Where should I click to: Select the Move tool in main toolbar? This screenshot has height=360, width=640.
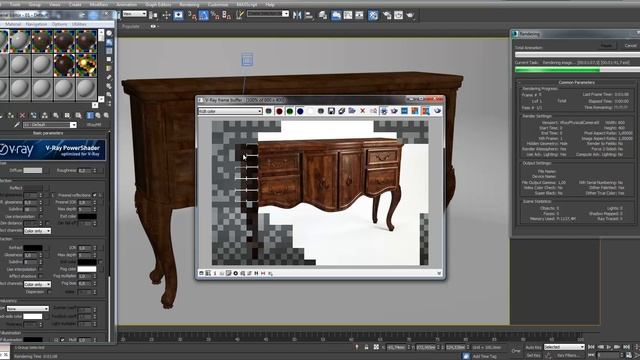click(166, 16)
